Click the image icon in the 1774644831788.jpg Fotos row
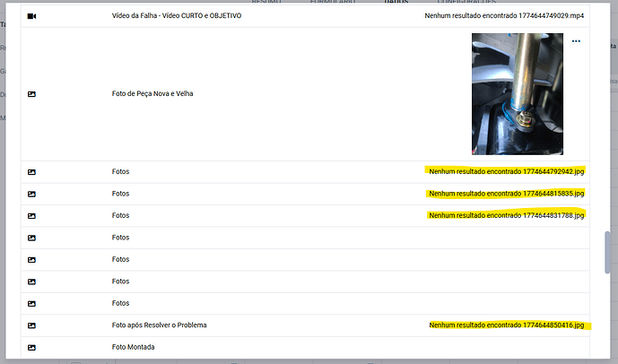Screen dimensions: 618x364 coord(31,216)
